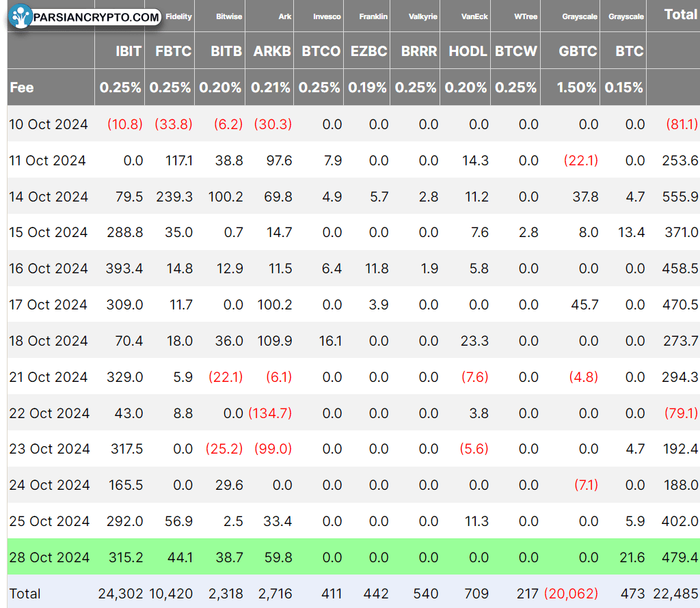Click the GBTC 1.50% fee cell
700x608 pixels.
(576, 87)
